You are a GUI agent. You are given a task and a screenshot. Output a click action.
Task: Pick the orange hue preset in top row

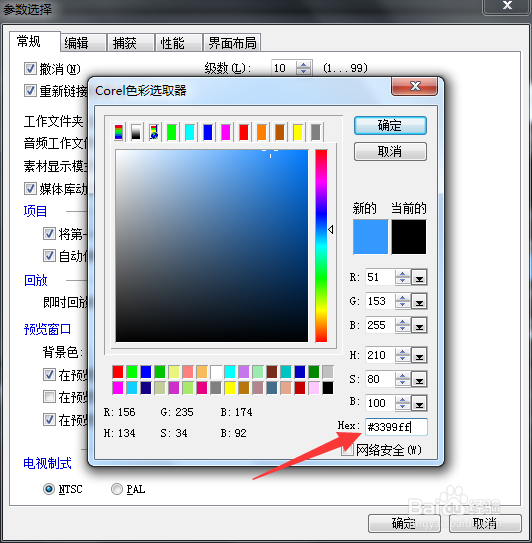pos(262,132)
